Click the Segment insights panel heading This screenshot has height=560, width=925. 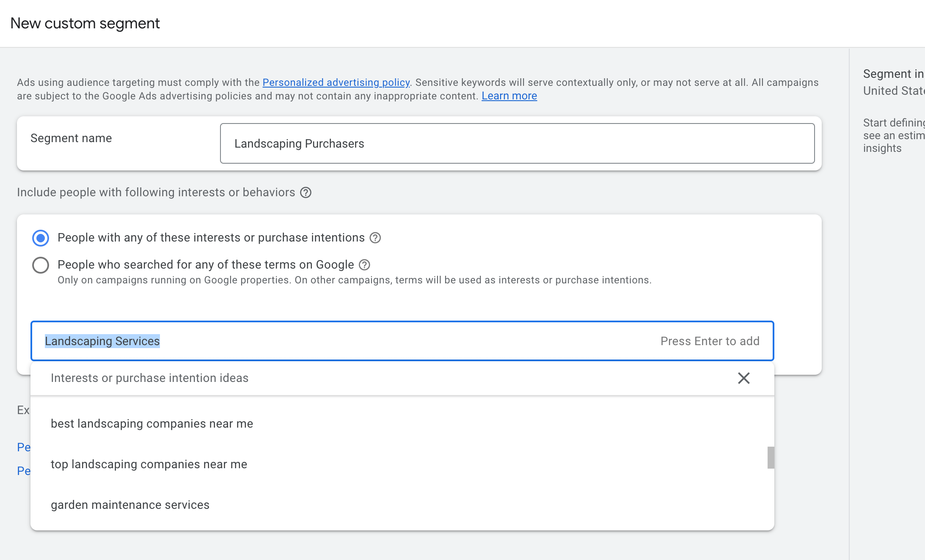pos(893,74)
